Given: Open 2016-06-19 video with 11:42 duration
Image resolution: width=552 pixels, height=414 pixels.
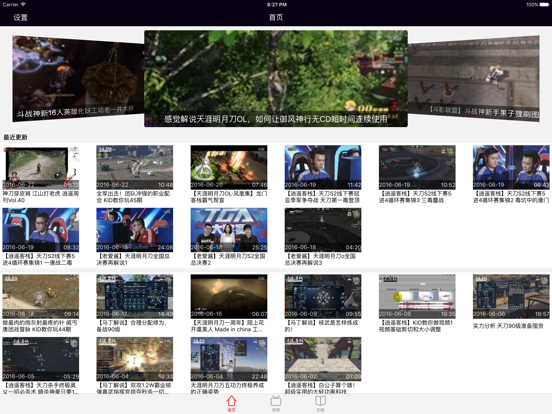Looking at the screenshot, I should click(x=323, y=167).
